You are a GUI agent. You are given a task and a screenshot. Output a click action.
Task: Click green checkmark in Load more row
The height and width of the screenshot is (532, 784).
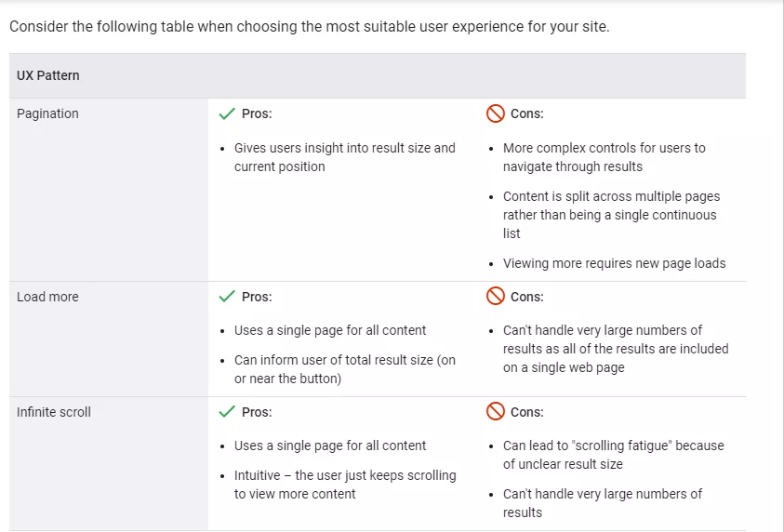click(227, 297)
